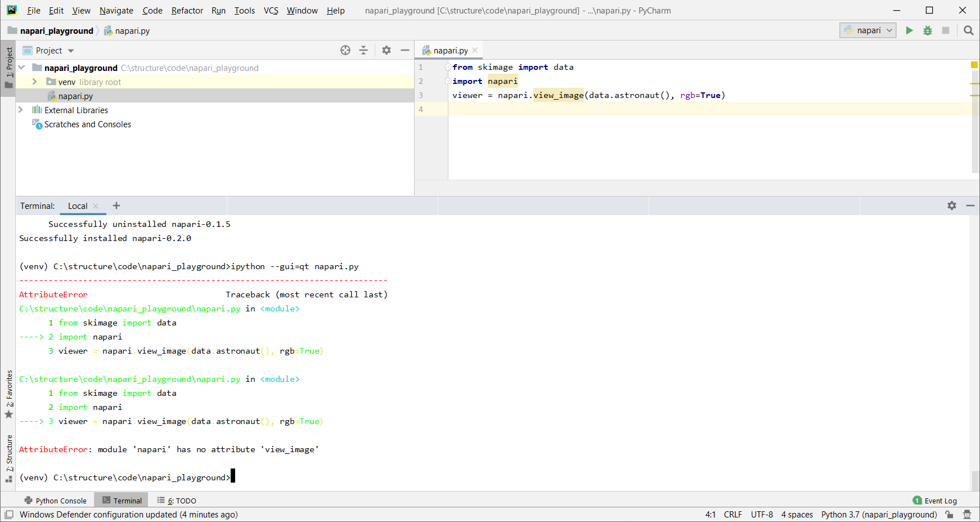Open the Refactor menu

(x=187, y=10)
